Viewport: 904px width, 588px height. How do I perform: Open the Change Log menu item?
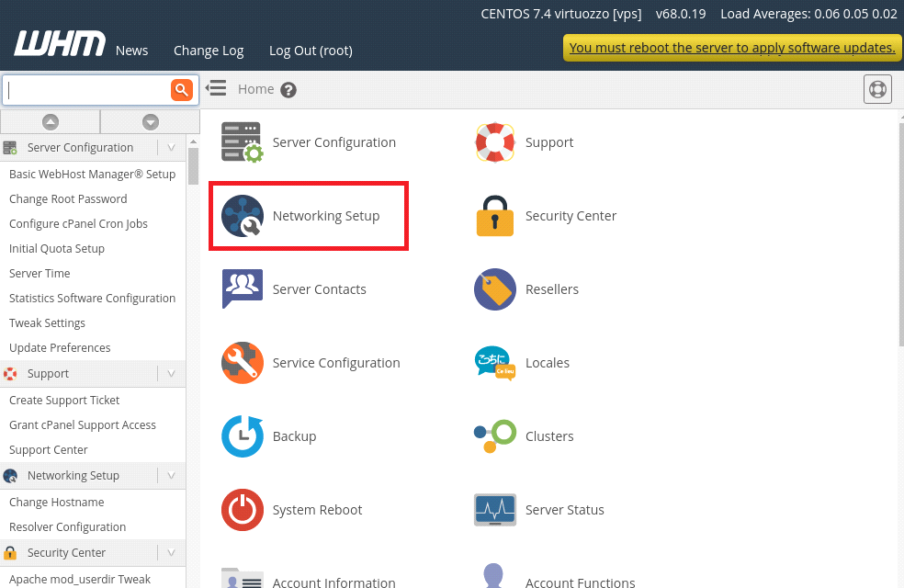[x=209, y=51]
